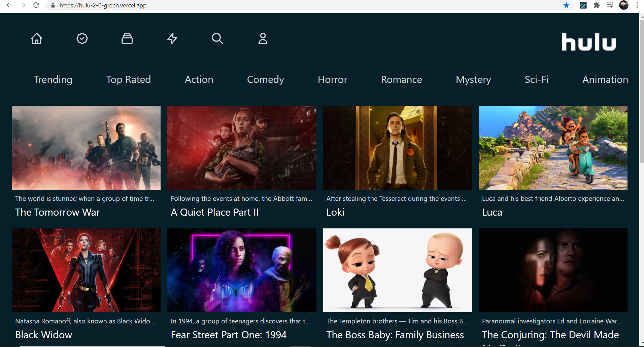The image size is (644, 347).
Task: Open search with the magnifier icon
Action: click(x=217, y=39)
